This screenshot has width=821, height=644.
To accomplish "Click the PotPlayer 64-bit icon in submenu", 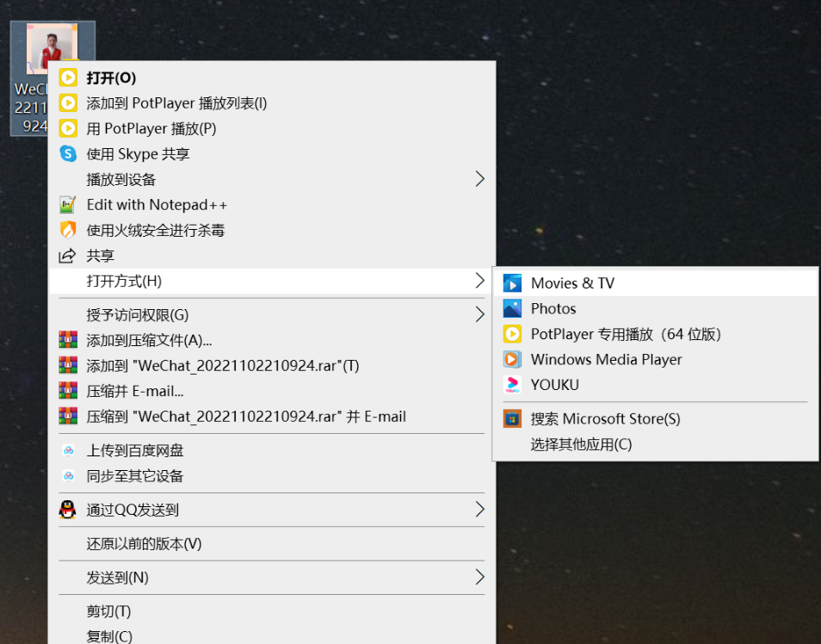I will coord(512,334).
